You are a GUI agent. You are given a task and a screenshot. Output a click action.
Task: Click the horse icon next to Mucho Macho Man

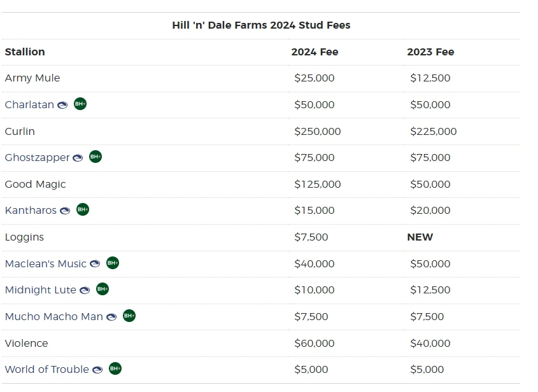111,317
